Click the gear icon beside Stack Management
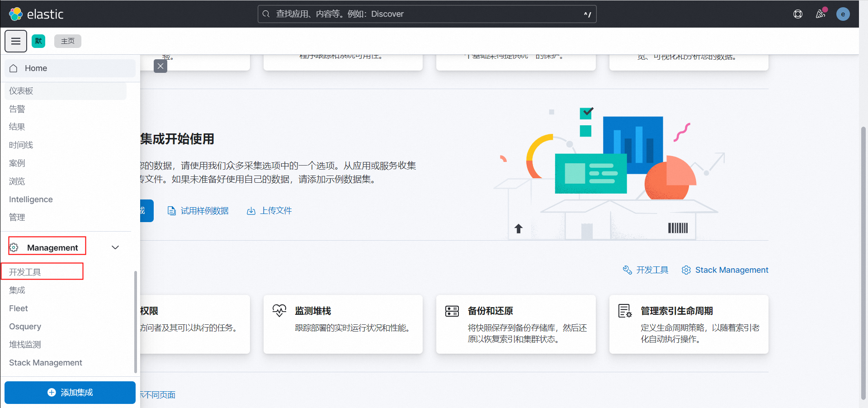 click(x=686, y=270)
